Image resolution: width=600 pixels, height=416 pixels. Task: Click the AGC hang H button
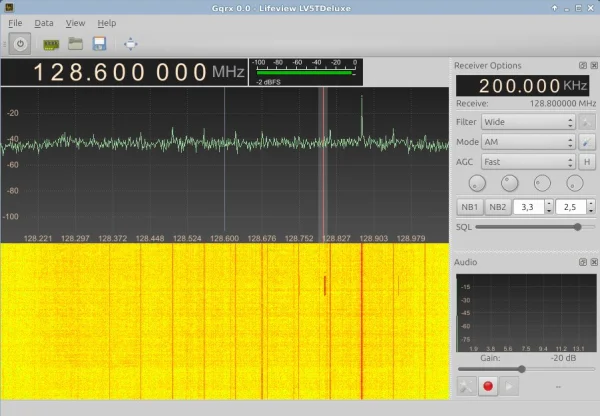587,162
